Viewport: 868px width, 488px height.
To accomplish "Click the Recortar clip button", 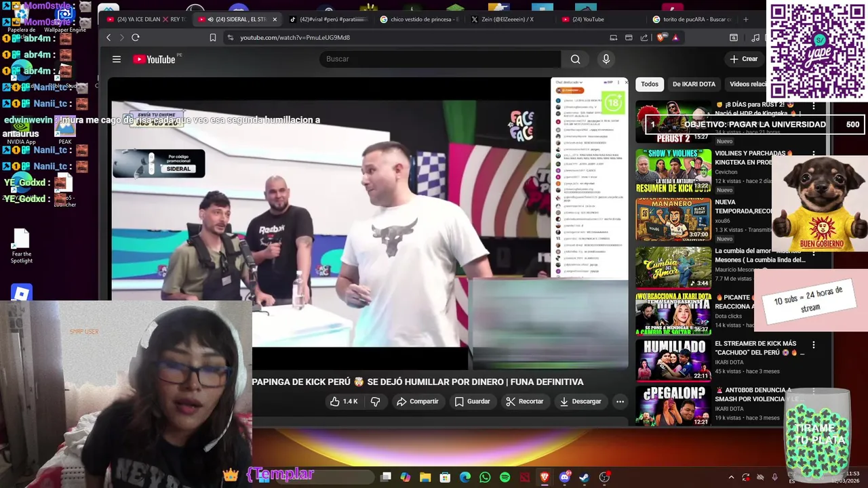I will tap(524, 401).
